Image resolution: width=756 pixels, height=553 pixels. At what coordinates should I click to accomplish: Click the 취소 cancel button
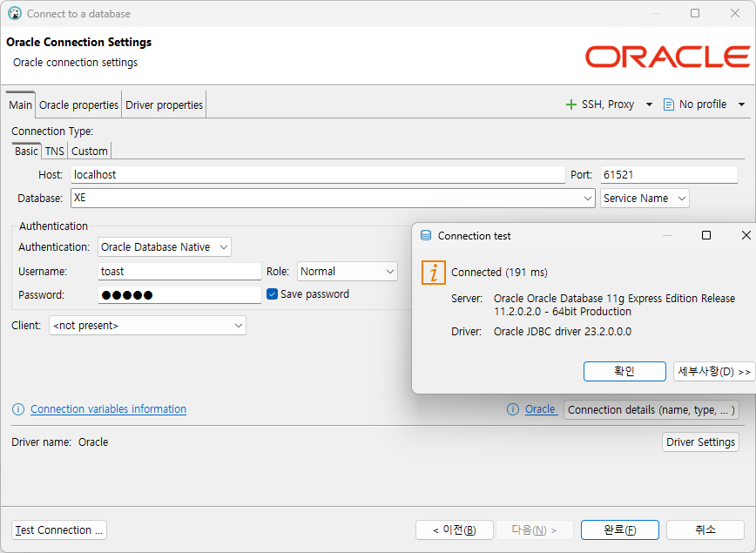(705, 529)
